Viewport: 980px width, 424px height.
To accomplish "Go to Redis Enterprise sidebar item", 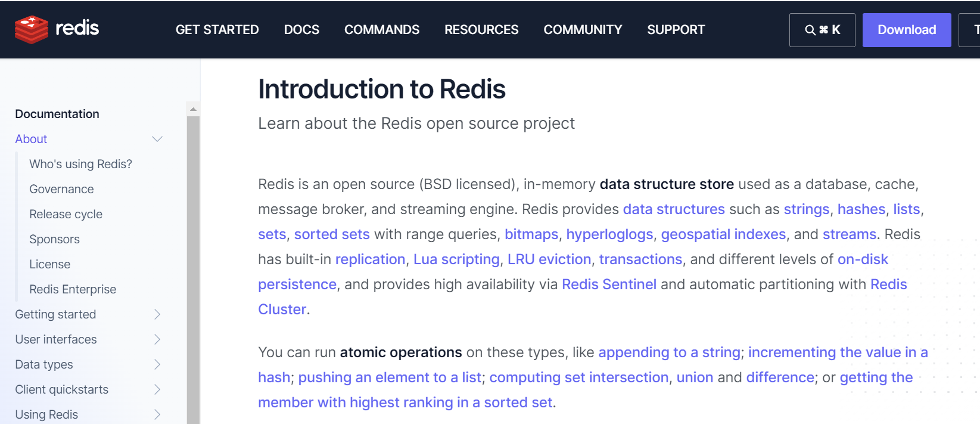I will 73,289.
